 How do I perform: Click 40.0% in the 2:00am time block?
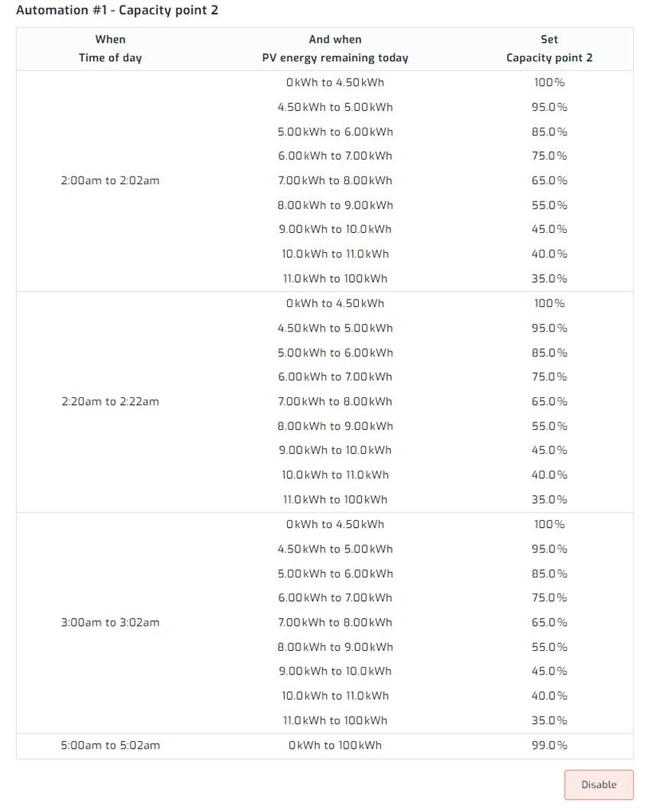(549, 254)
